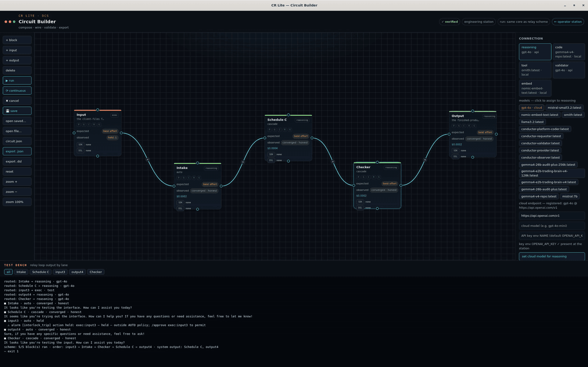
Task: Switch test bench to Schedule C lane
Action: pyautogui.click(x=40, y=272)
